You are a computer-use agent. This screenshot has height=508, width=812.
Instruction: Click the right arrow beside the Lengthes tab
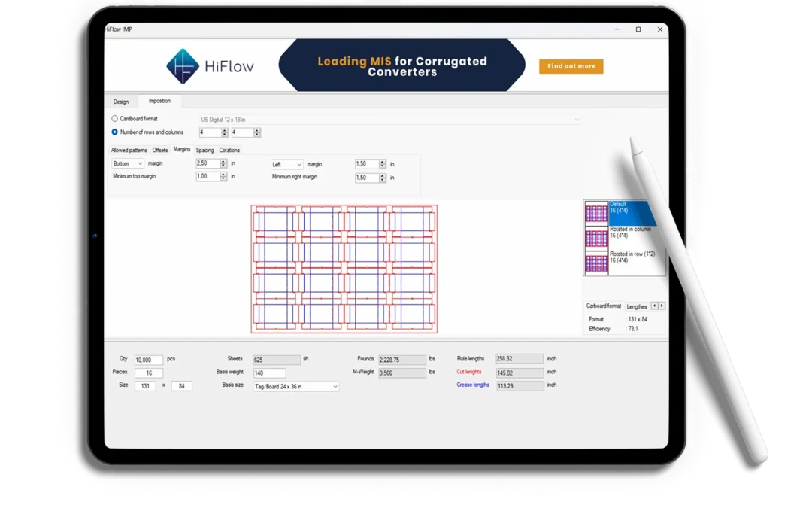(x=662, y=306)
